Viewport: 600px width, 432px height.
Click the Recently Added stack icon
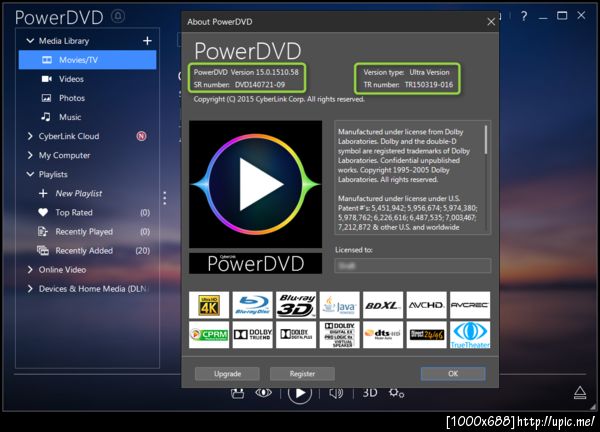42,251
